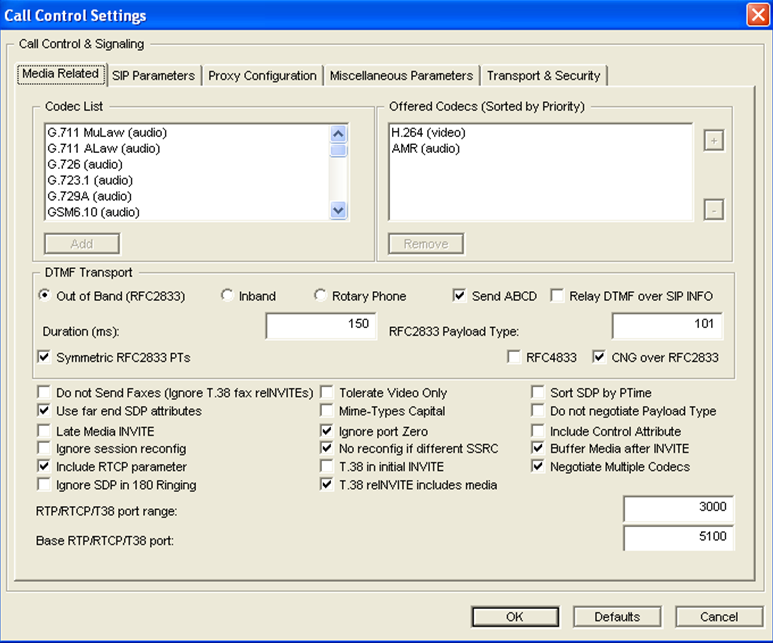Select G.711 MuLaw (audio) in Codec List

pos(107,132)
